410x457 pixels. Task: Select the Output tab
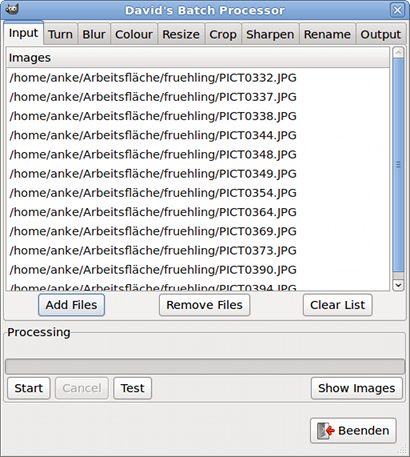tap(381, 34)
